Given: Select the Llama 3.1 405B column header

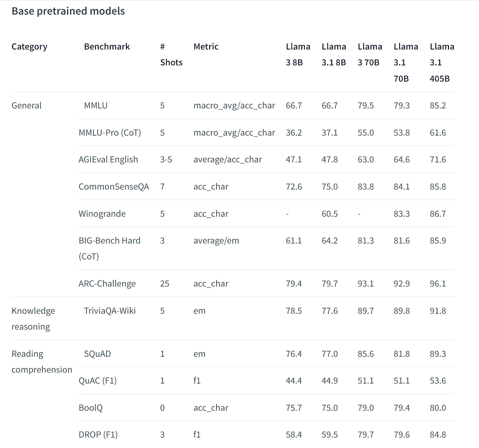Looking at the screenshot, I should pos(442,63).
